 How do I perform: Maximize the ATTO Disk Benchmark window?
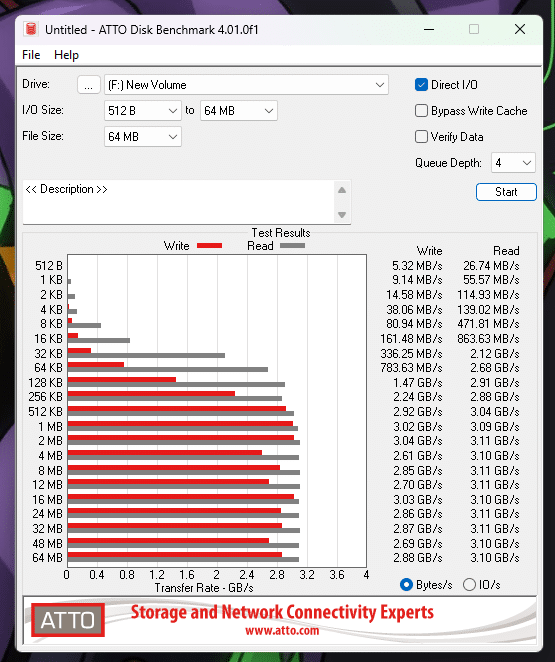pyautogui.click(x=474, y=29)
